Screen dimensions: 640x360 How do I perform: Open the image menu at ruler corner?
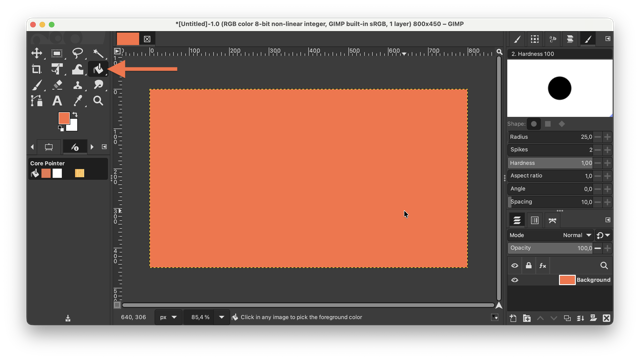tap(118, 51)
